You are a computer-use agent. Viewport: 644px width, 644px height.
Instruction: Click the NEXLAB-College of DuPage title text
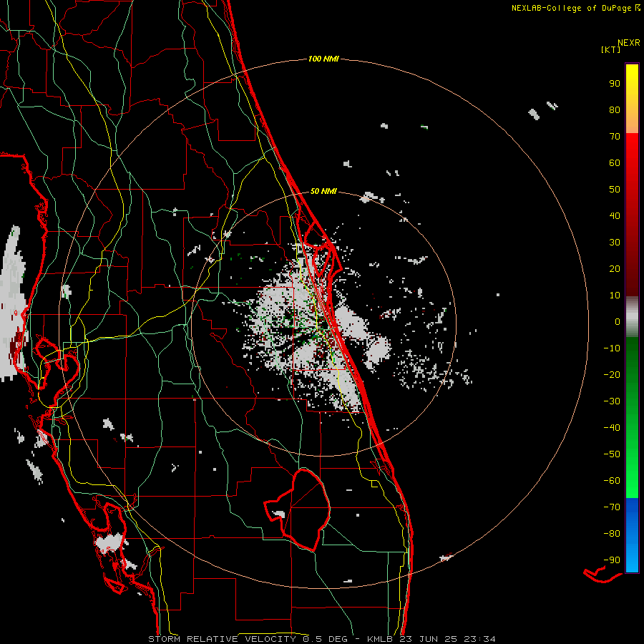pos(571,8)
